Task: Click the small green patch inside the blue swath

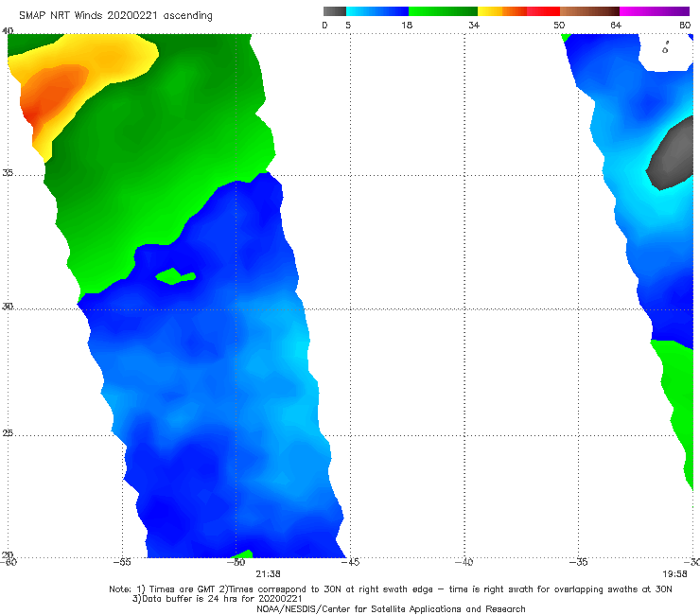Action: point(175,276)
